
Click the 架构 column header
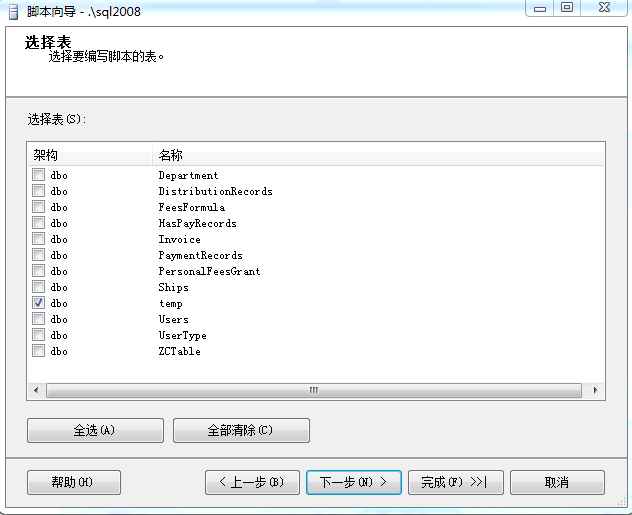[x=90, y=155]
